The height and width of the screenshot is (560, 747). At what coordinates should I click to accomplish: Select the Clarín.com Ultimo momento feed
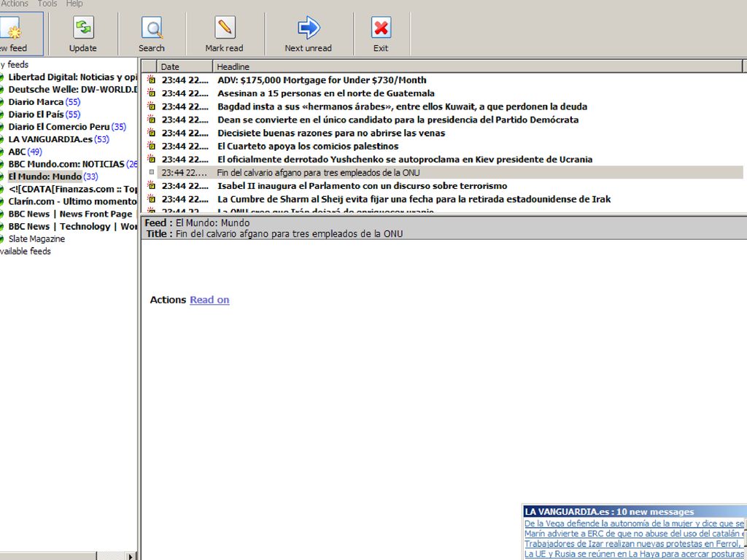pos(72,201)
